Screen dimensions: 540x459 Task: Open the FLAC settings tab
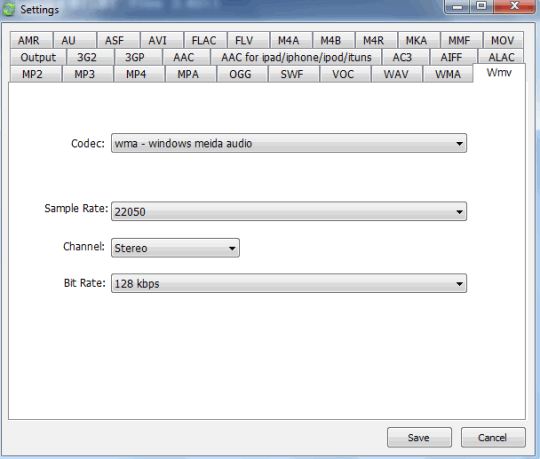coord(205,40)
